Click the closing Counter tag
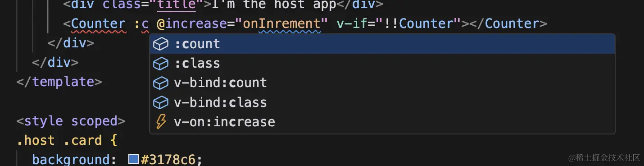The image size is (644, 166). [508, 23]
